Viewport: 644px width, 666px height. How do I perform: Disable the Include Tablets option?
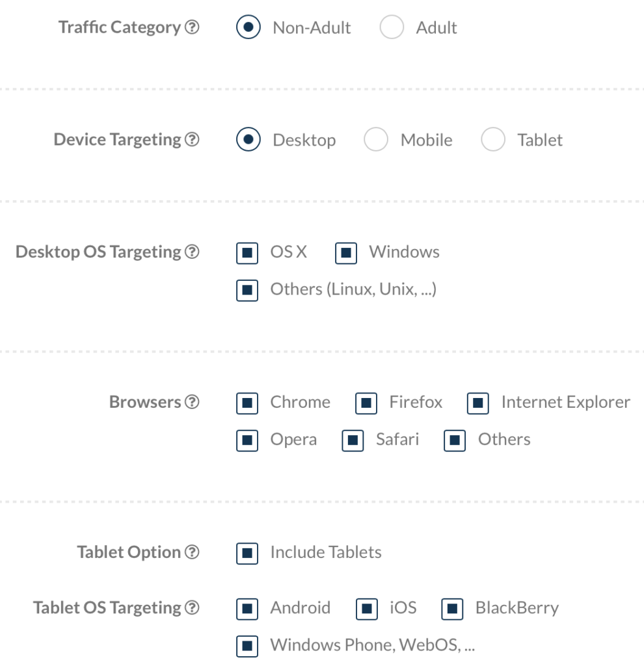[x=247, y=553]
